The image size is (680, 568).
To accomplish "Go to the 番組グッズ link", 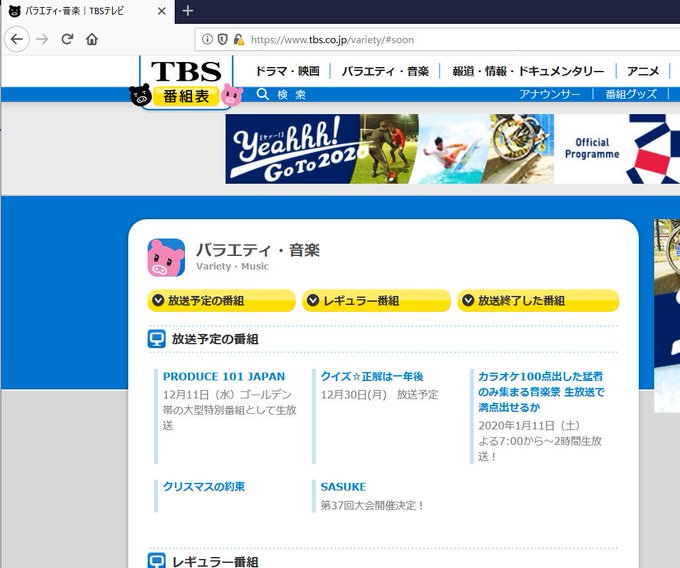I will pos(631,94).
